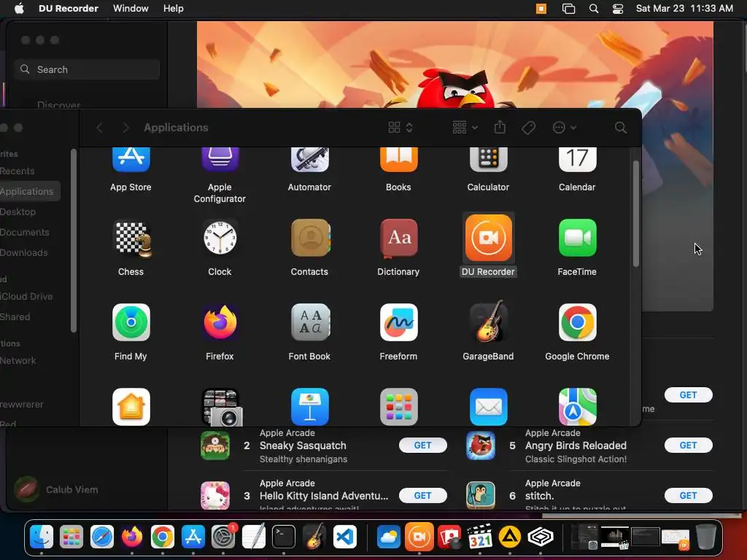Click the Finder tags toolbar icon

click(528, 128)
